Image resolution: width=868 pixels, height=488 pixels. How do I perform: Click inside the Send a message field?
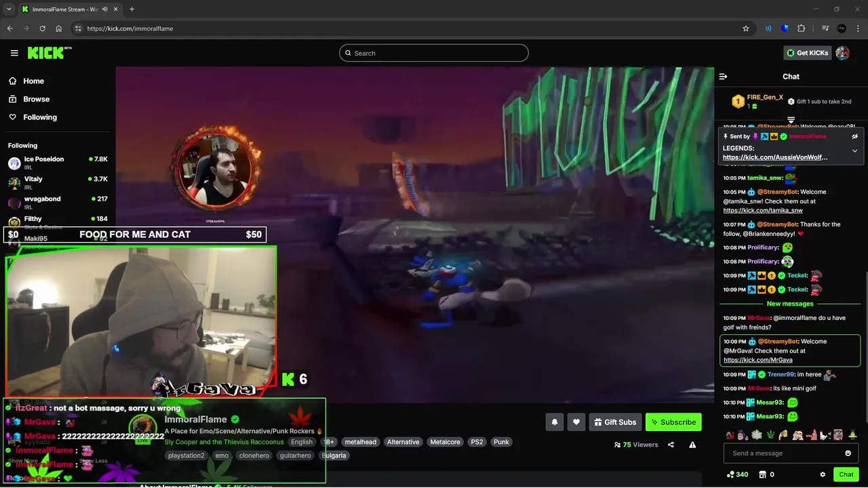(x=791, y=453)
